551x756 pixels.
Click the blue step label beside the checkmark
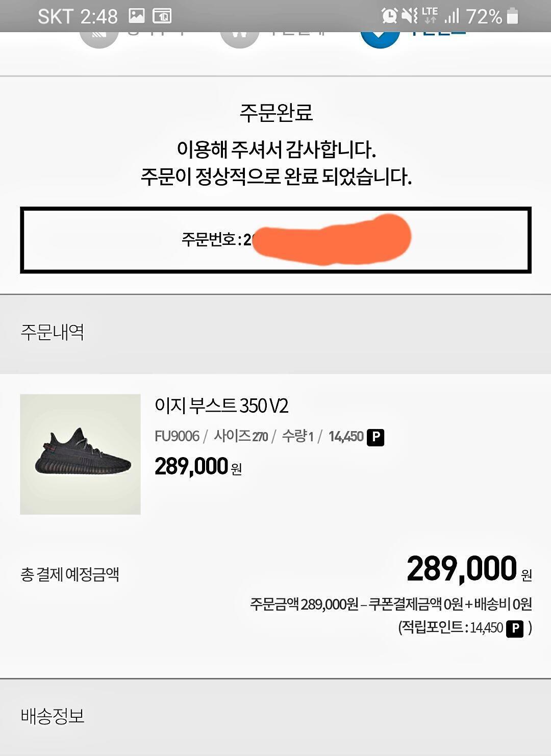click(x=438, y=33)
